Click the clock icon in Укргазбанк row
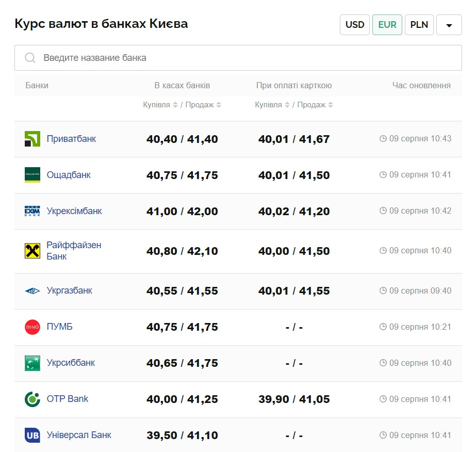Image resolution: width=476 pixels, height=452 pixels. (383, 290)
